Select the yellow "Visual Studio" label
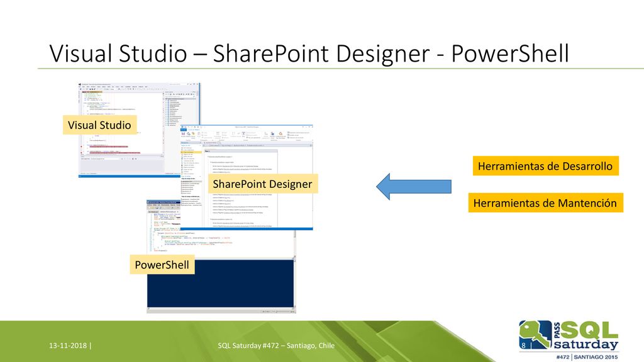The width and height of the screenshot is (644, 362). (x=99, y=125)
